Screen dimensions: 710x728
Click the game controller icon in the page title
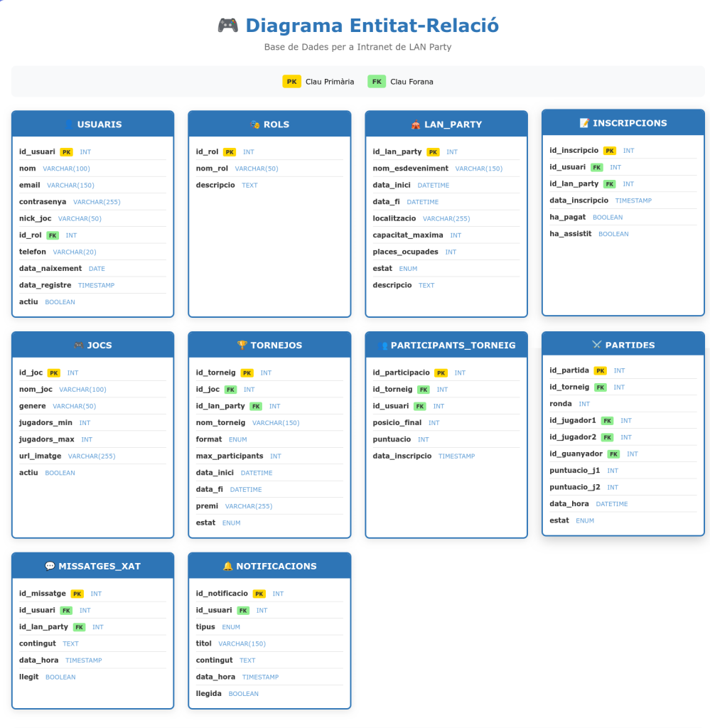tap(227, 26)
